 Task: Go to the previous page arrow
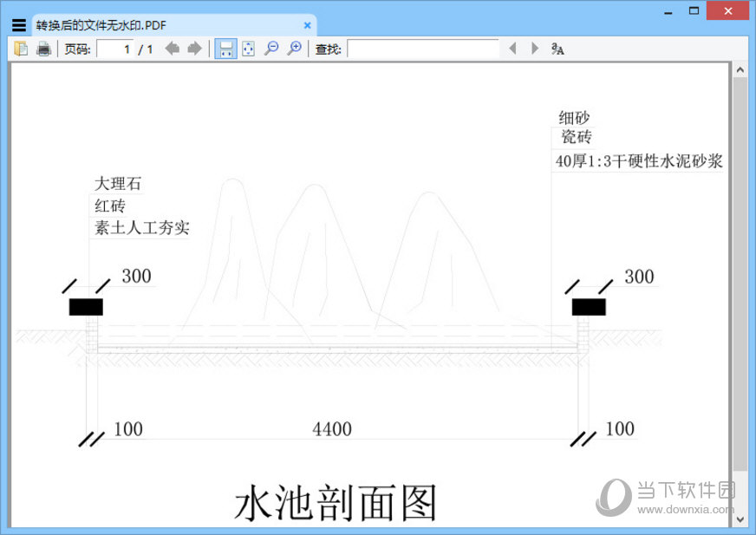coord(173,49)
